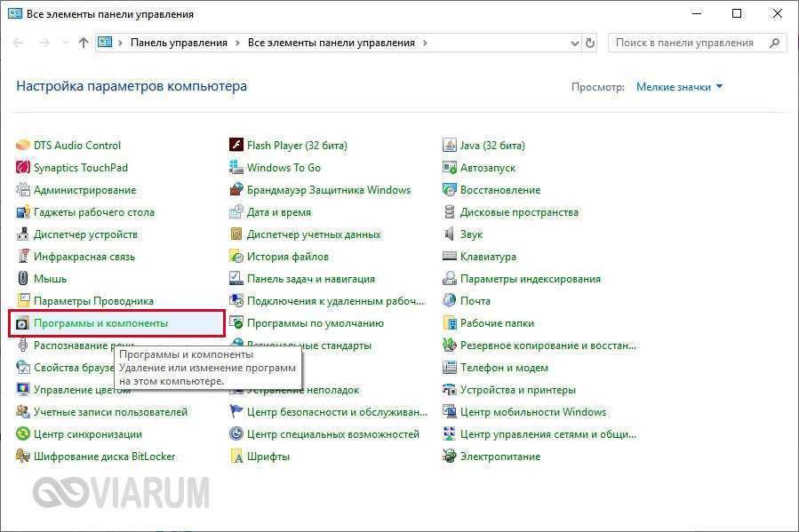Expand the address bar history dropdown
Image resolution: width=799 pixels, height=532 pixels.
coord(575,44)
